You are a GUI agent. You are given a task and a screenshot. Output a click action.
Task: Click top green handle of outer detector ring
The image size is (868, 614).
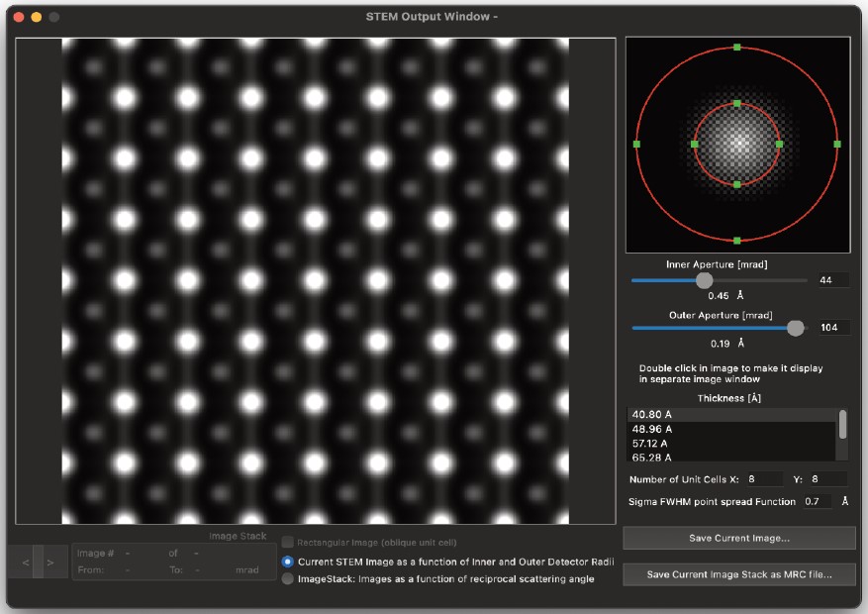pyautogui.click(x=737, y=47)
